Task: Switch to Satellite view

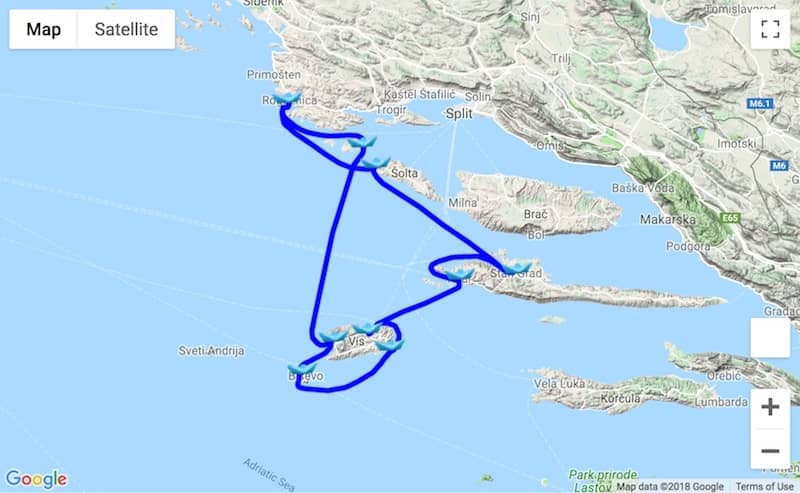Action: point(126,29)
